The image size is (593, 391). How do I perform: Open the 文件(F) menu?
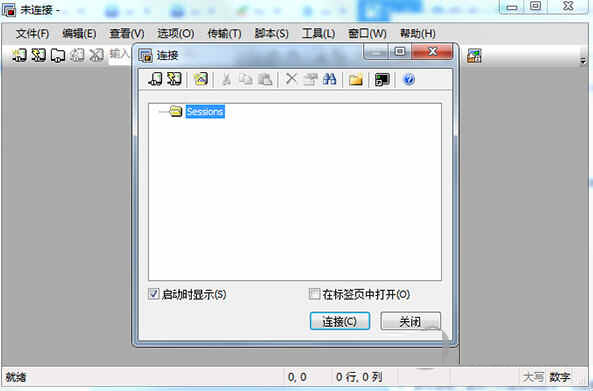coord(32,34)
